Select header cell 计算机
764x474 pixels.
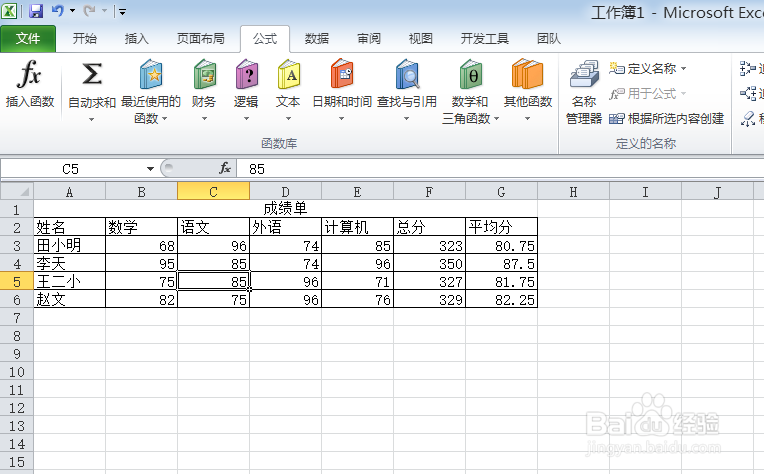click(x=357, y=227)
